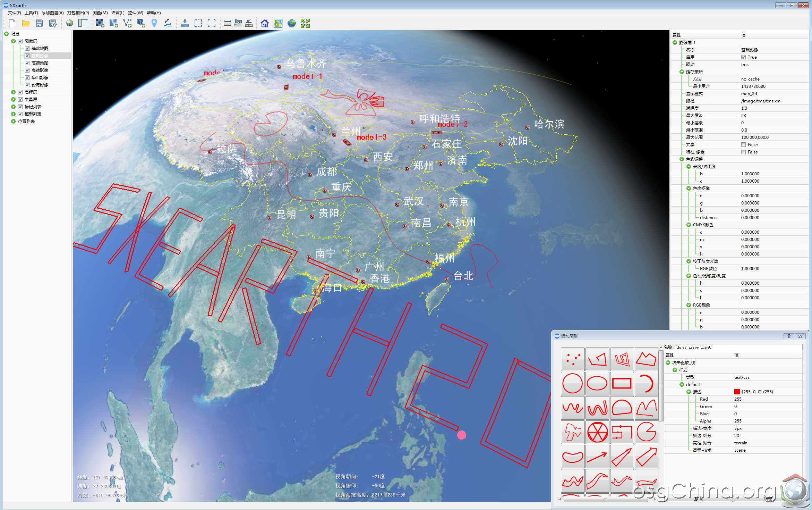Create a new file with the blank page icon
Viewport: 812px width, 510px height.
(12, 23)
